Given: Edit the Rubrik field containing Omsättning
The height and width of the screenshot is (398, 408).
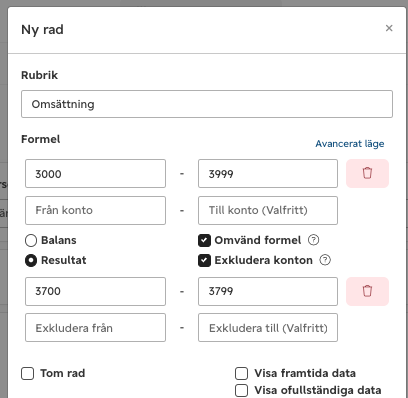Looking at the screenshot, I should 207,104.
